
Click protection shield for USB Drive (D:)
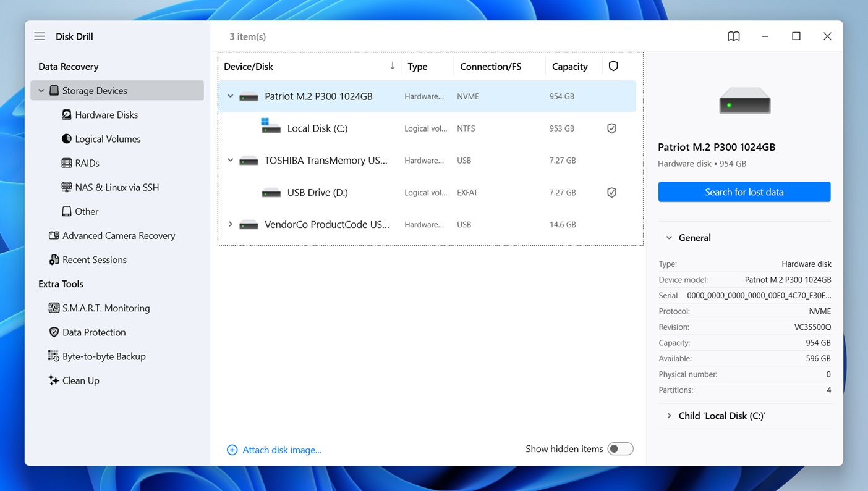click(x=611, y=193)
